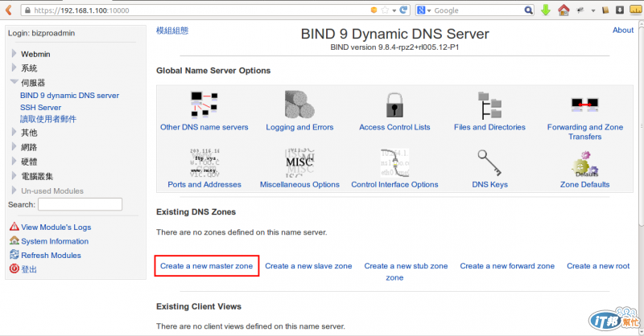Open the Ports and Addresses text link
This screenshot has width=644, height=336.
204,185
